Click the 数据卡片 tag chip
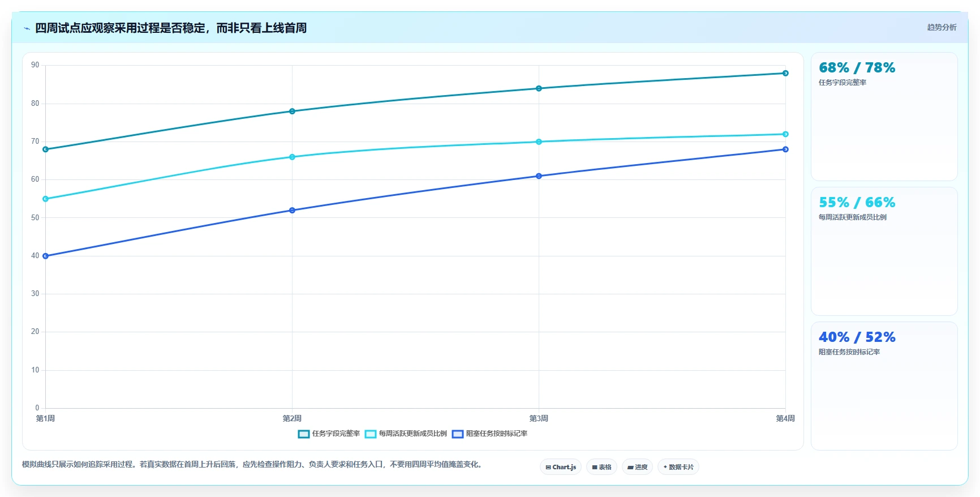Screen dimensions: 980x497 pyautogui.click(x=678, y=467)
